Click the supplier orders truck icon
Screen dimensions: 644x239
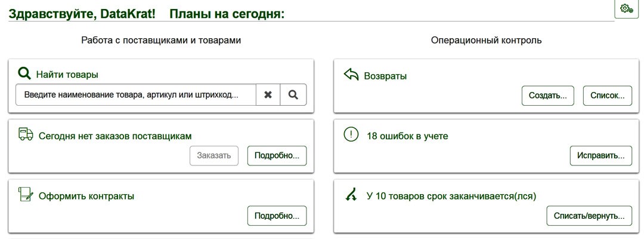[x=26, y=134]
